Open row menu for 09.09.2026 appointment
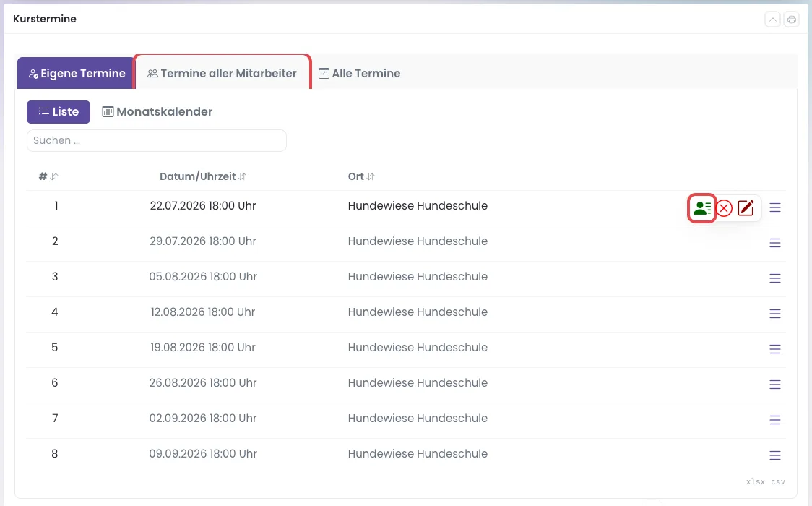Viewport: 812px width, 506px height. [x=774, y=455]
